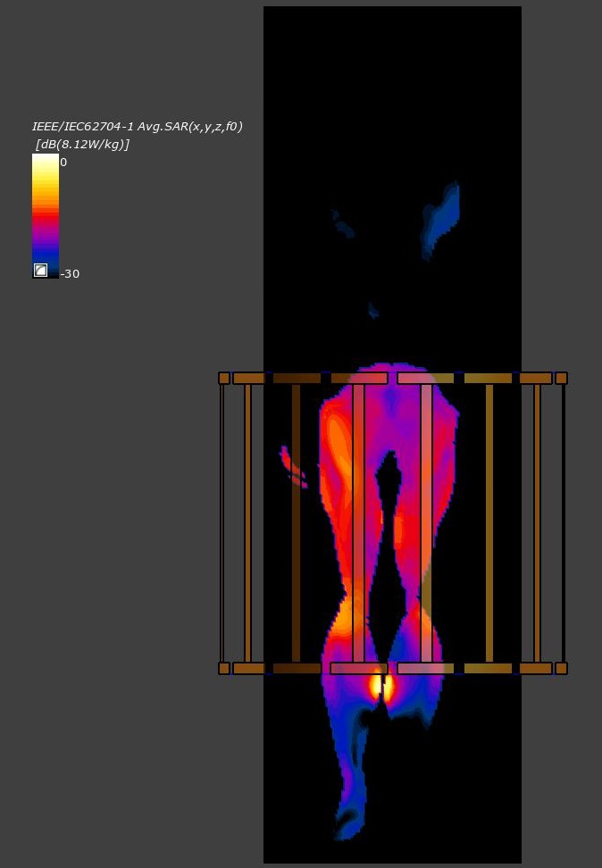Click the Avg.SAR legend title text
The image size is (602, 868).
tap(137, 127)
